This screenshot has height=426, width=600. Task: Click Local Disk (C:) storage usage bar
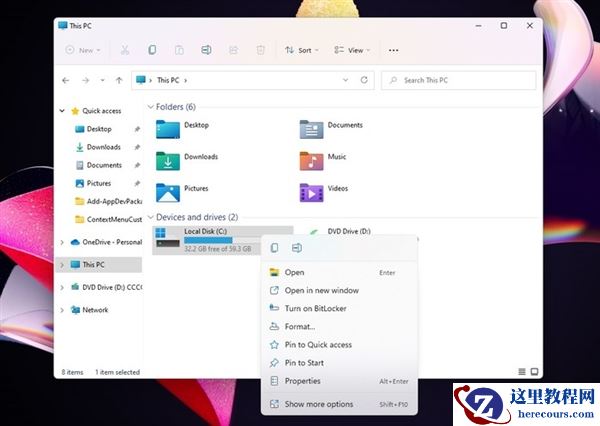(x=218, y=240)
